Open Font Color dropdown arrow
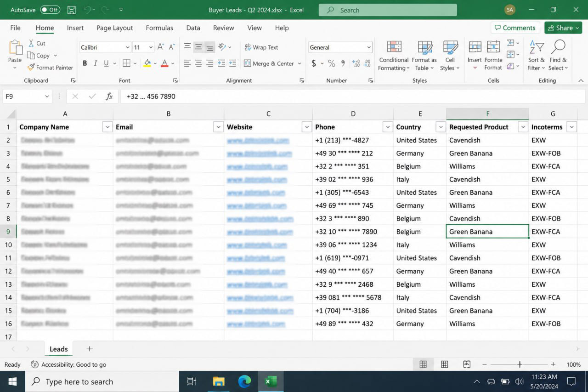The height and width of the screenshot is (392, 588). tap(173, 63)
